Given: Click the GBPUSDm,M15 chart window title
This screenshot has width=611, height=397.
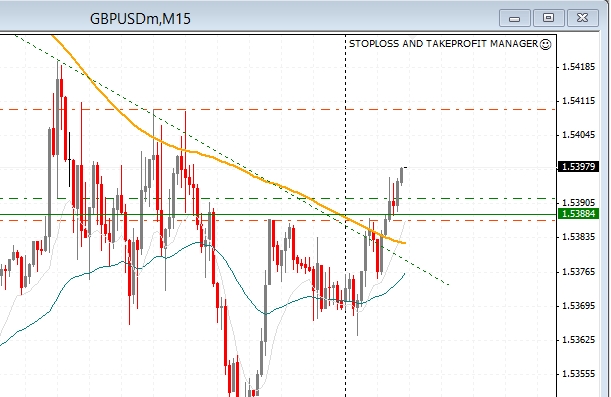Looking at the screenshot, I should [140, 19].
